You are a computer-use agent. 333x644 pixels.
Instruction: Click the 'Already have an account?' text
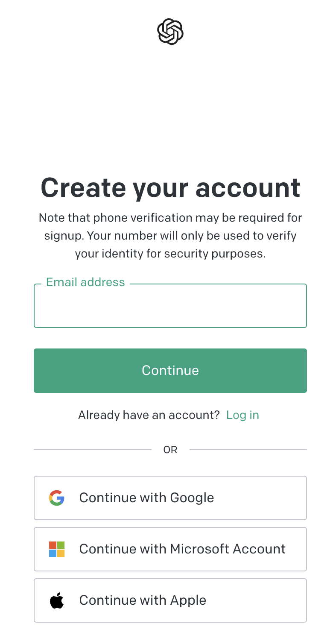[x=149, y=415]
